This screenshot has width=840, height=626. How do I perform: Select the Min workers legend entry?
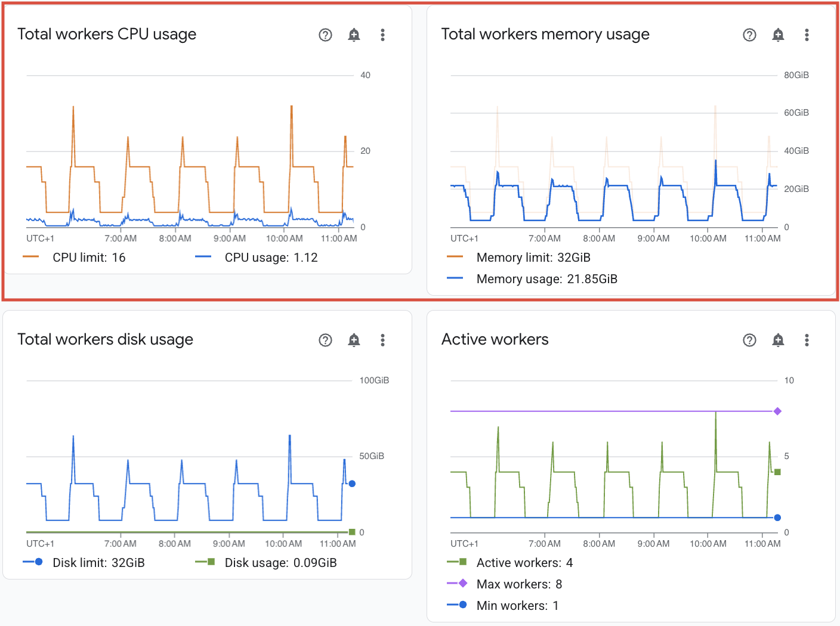coord(503,606)
